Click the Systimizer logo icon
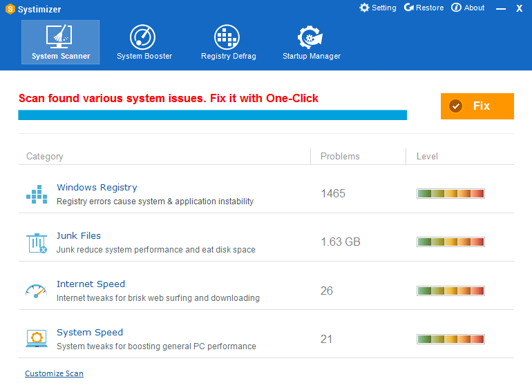The height and width of the screenshot is (392, 532). (10, 9)
